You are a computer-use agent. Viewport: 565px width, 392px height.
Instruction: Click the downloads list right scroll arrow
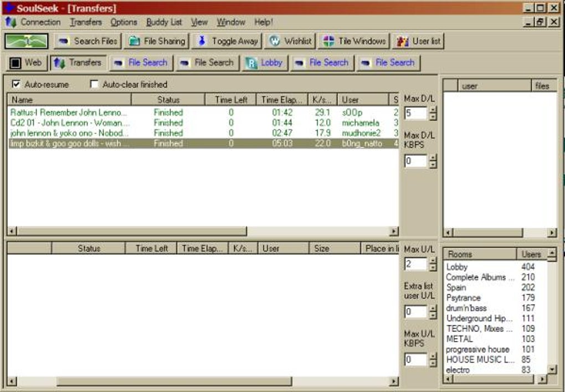(x=394, y=231)
